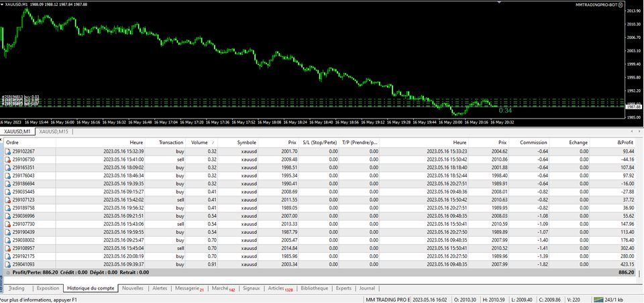This screenshot has width=644, height=303.
Task: Click the total 886.20 in the summary row
Action: (x=627, y=272)
